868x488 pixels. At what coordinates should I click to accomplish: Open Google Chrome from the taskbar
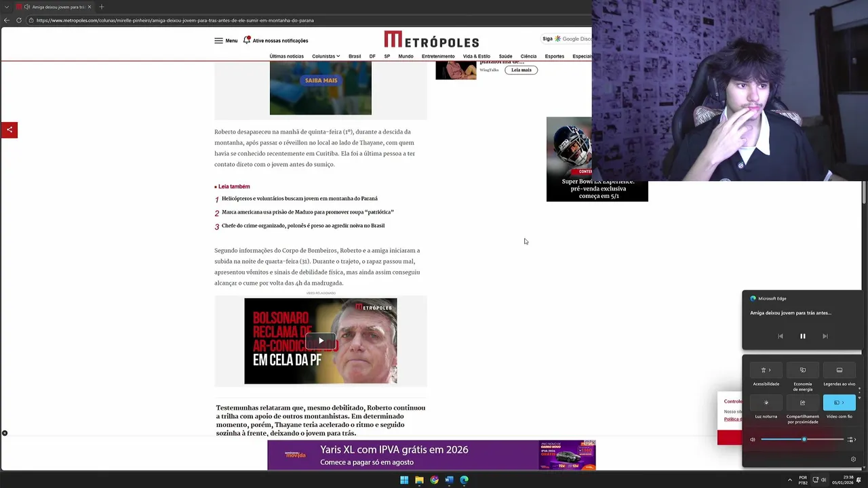434,480
